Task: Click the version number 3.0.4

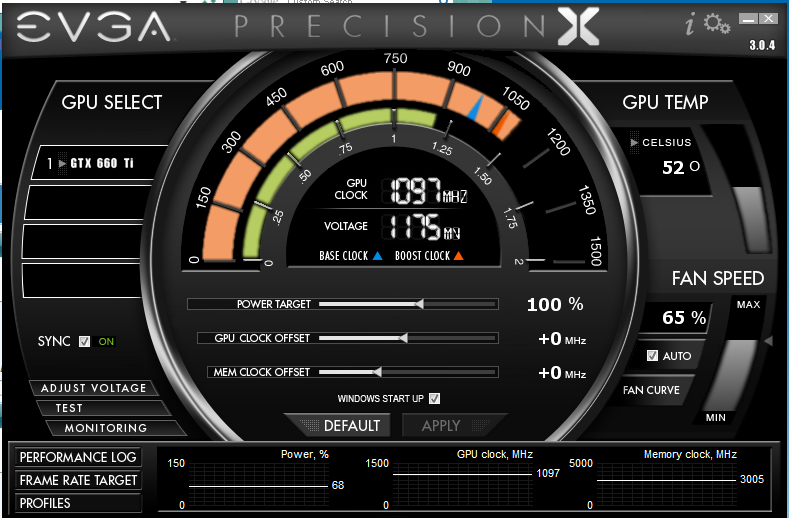Action: (x=762, y=45)
